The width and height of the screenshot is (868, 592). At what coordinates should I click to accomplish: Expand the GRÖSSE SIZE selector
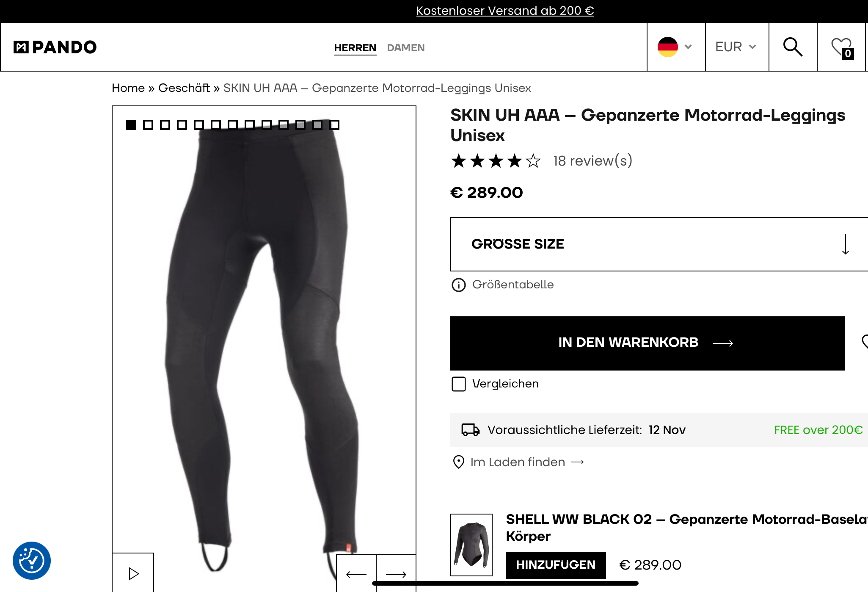[x=659, y=244]
